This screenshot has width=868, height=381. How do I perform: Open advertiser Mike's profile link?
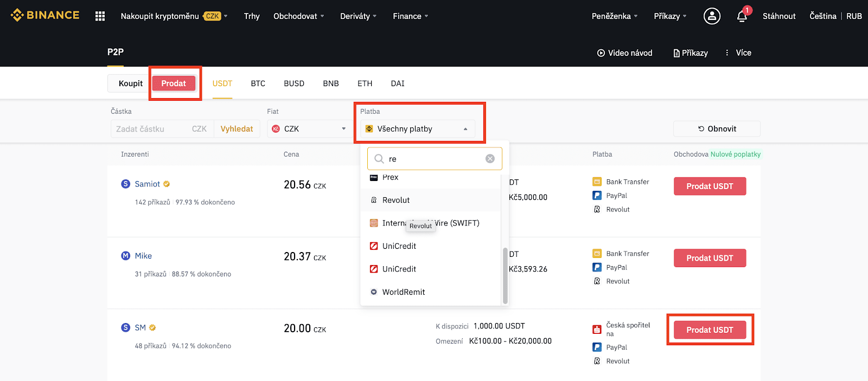tap(143, 256)
